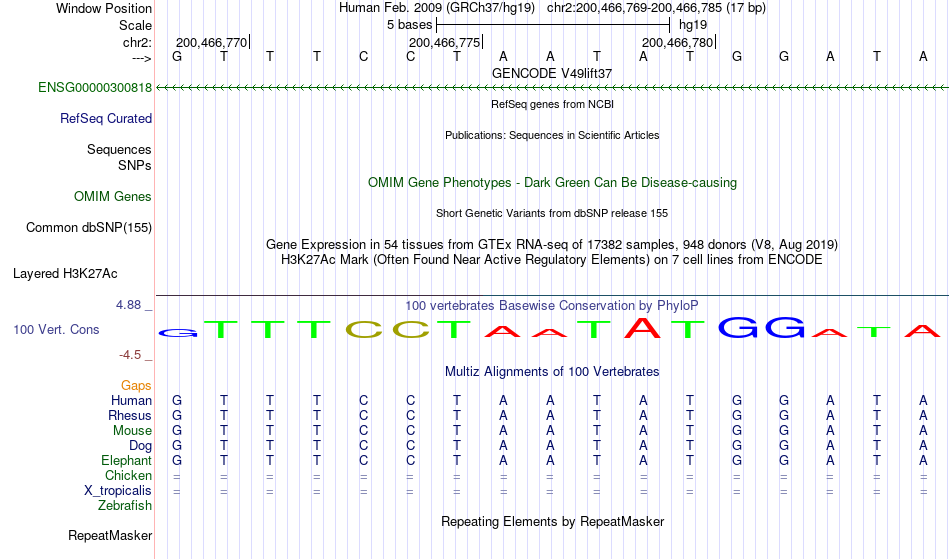The width and height of the screenshot is (950, 559).
Task: Select the Elephant species row label
Action: pos(126,460)
